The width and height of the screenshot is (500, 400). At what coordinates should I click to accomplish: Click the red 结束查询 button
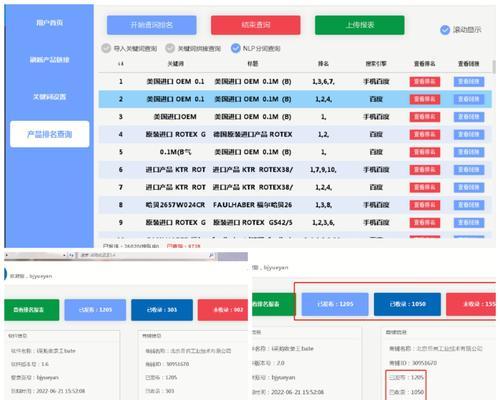pyautogui.click(x=256, y=25)
